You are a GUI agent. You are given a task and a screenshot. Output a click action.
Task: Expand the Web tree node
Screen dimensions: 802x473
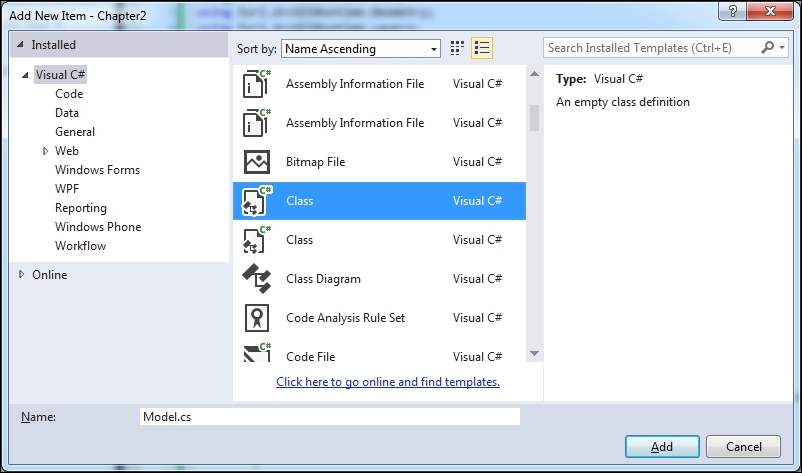click(x=45, y=151)
